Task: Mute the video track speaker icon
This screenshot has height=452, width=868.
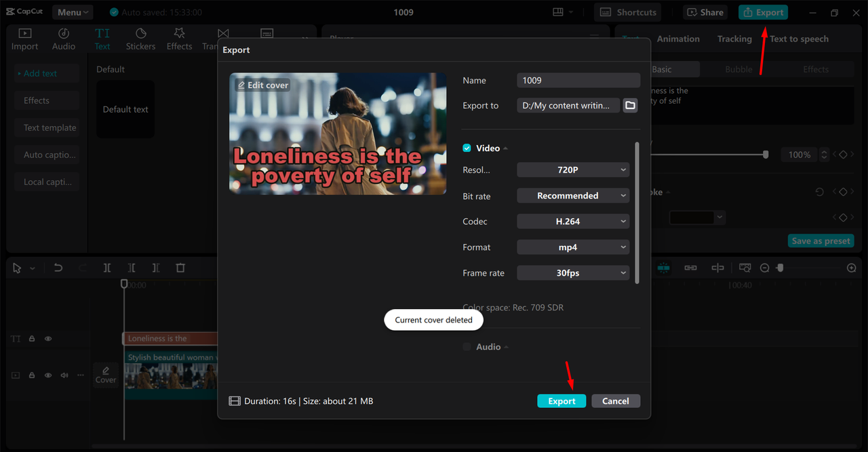Action: pos(64,375)
